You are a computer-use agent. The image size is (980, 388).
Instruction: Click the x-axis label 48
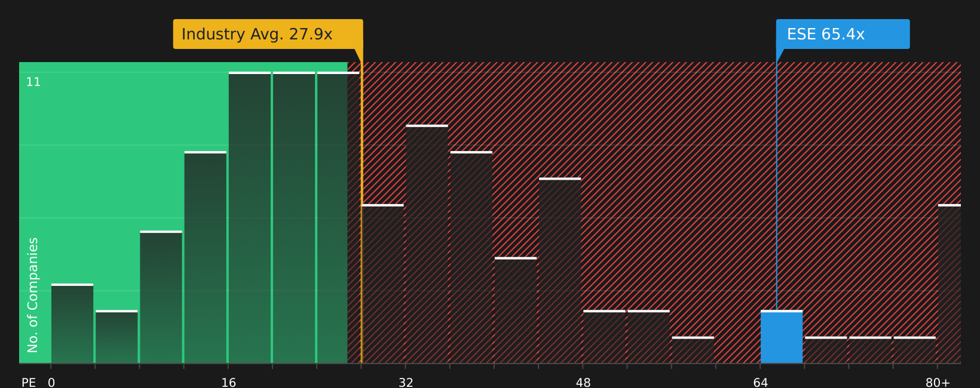[583, 382]
